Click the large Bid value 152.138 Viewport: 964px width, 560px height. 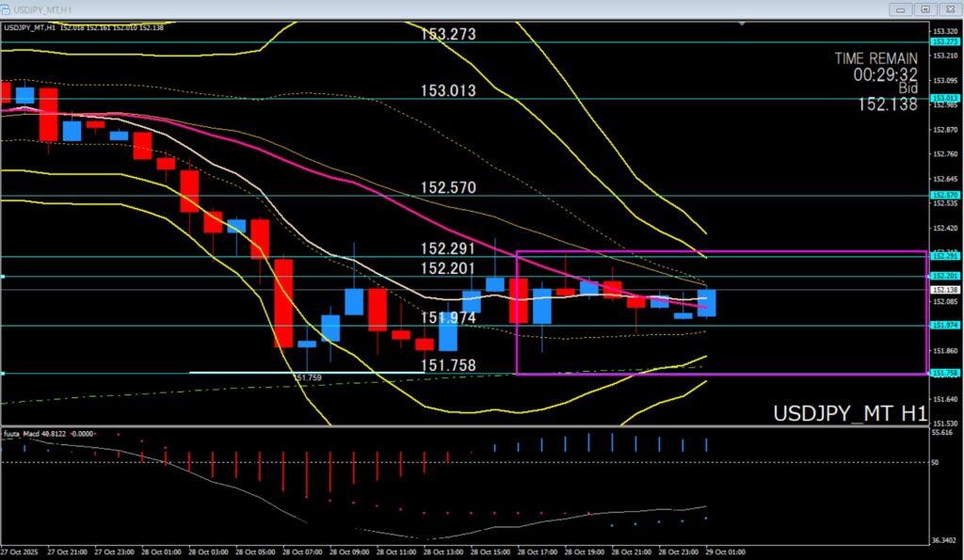click(887, 104)
